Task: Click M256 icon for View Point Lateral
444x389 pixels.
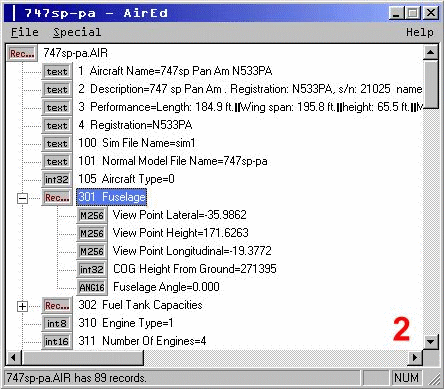Action: pyautogui.click(x=92, y=215)
